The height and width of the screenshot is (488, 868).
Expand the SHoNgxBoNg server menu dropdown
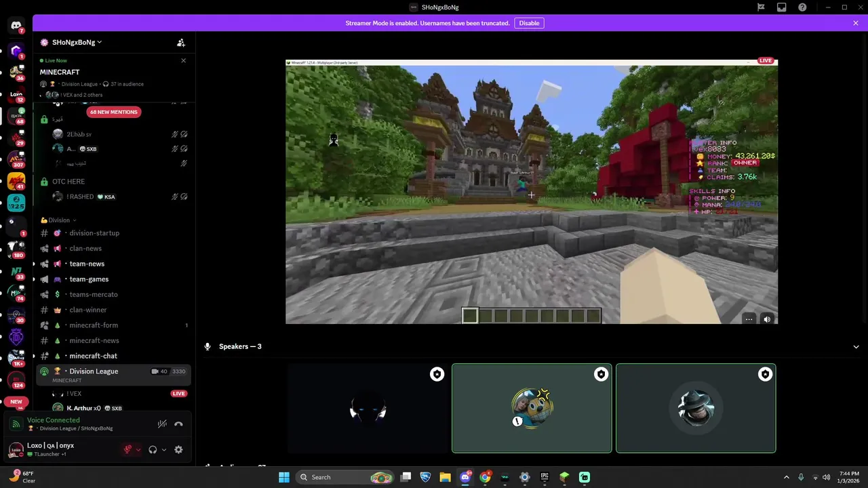[77, 43]
